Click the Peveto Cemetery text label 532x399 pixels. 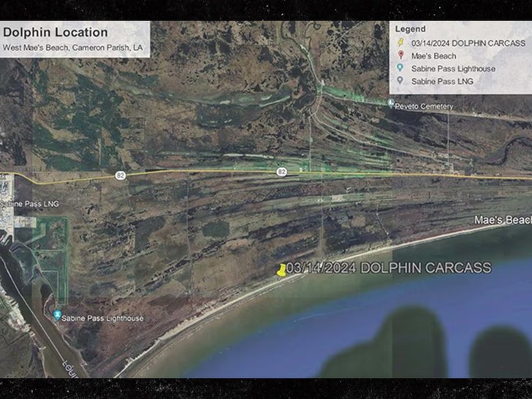click(425, 107)
